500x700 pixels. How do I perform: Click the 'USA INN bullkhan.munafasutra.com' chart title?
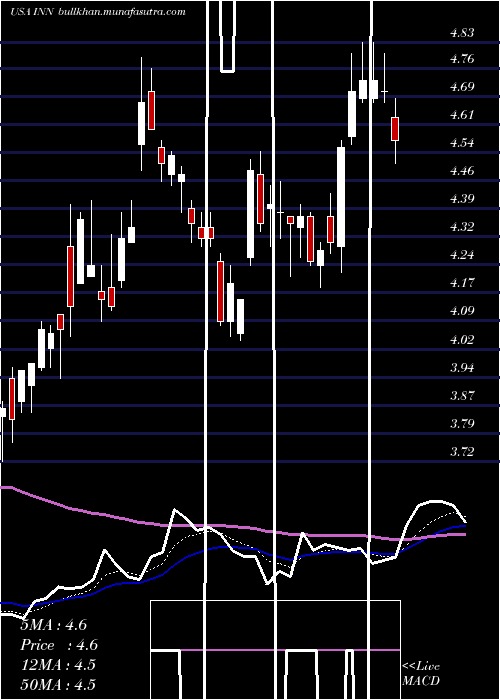(x=97, y=12)
